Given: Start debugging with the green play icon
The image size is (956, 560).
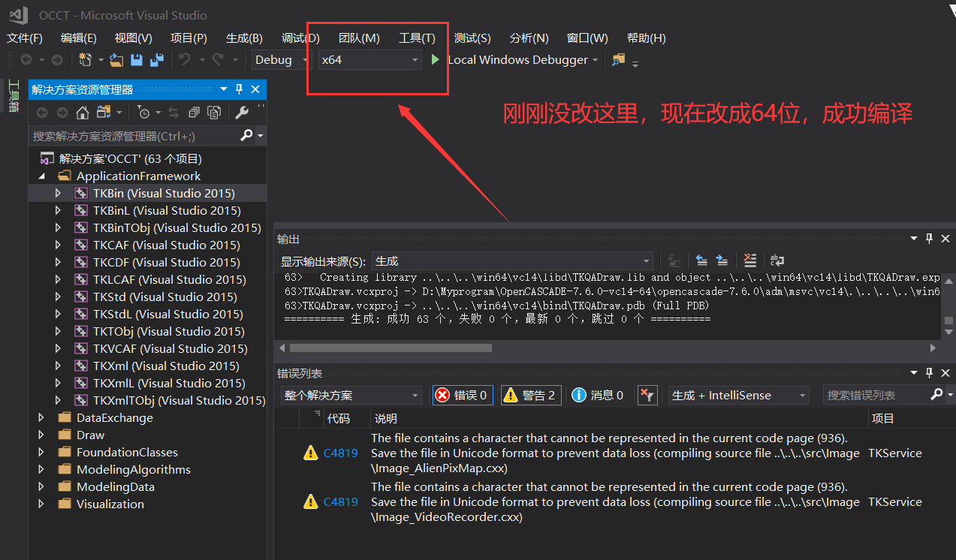Looking at the screenshot, I should (x=436, y=60).
